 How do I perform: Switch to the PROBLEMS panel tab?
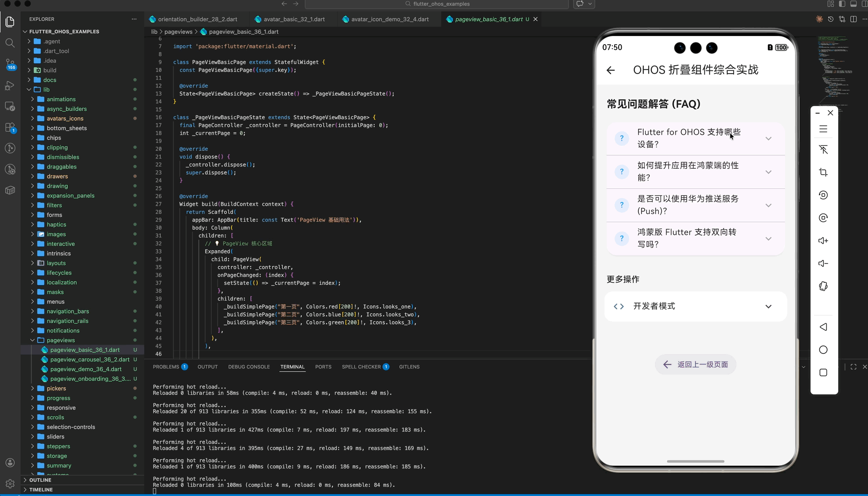click(166, 367)
